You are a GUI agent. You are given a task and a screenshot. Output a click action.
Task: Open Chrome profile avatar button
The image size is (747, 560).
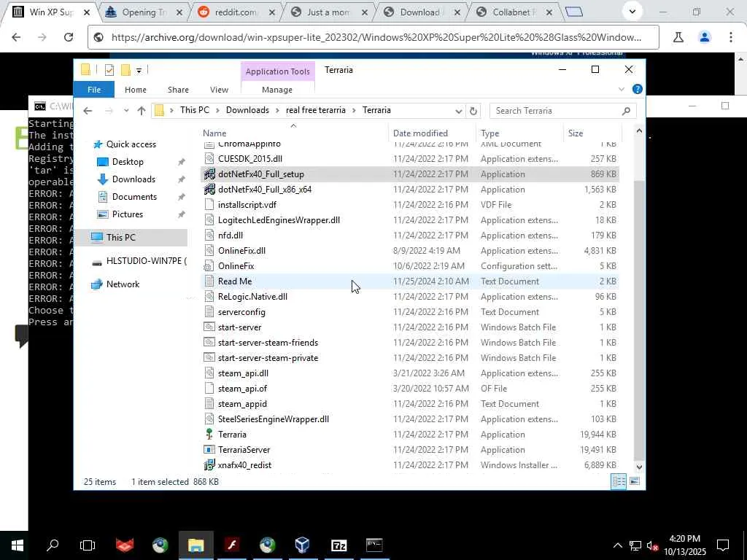(x=704, y=37)
